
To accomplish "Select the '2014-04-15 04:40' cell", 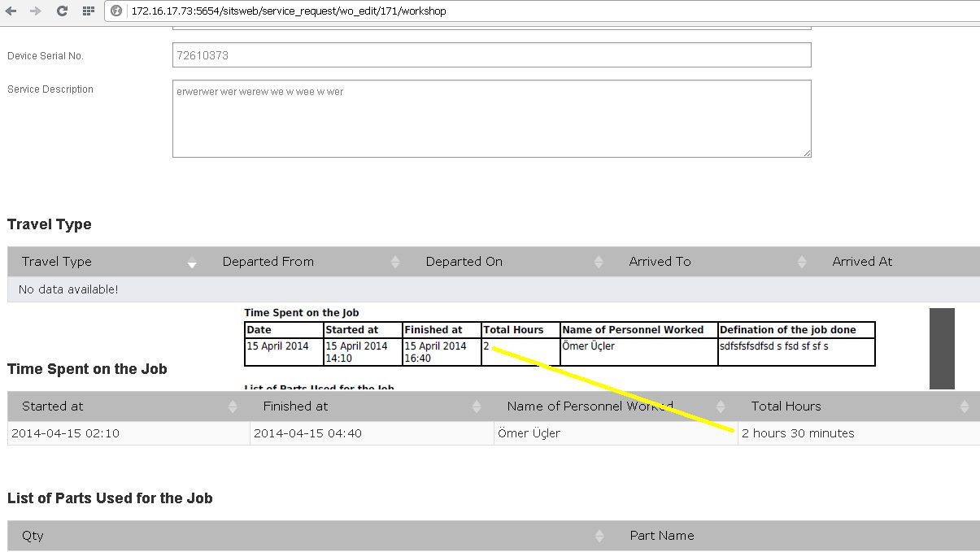I will click(x=372, y=433).
